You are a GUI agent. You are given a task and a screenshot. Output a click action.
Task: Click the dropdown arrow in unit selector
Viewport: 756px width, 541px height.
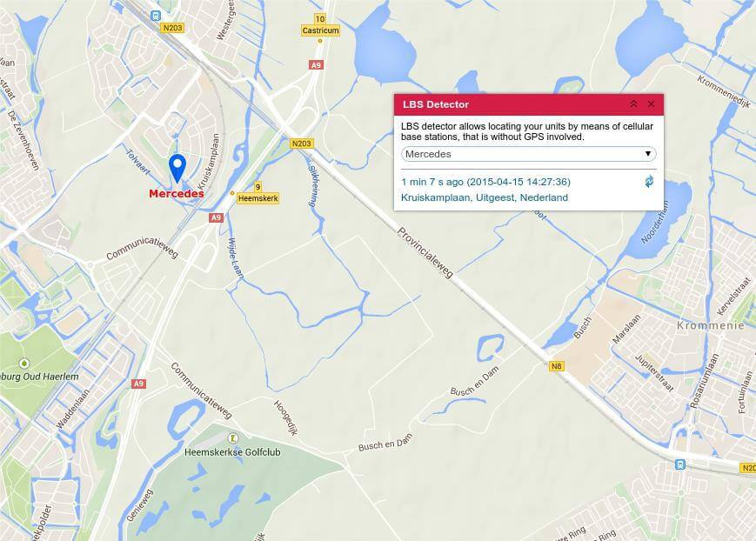[x=648, y=154]
